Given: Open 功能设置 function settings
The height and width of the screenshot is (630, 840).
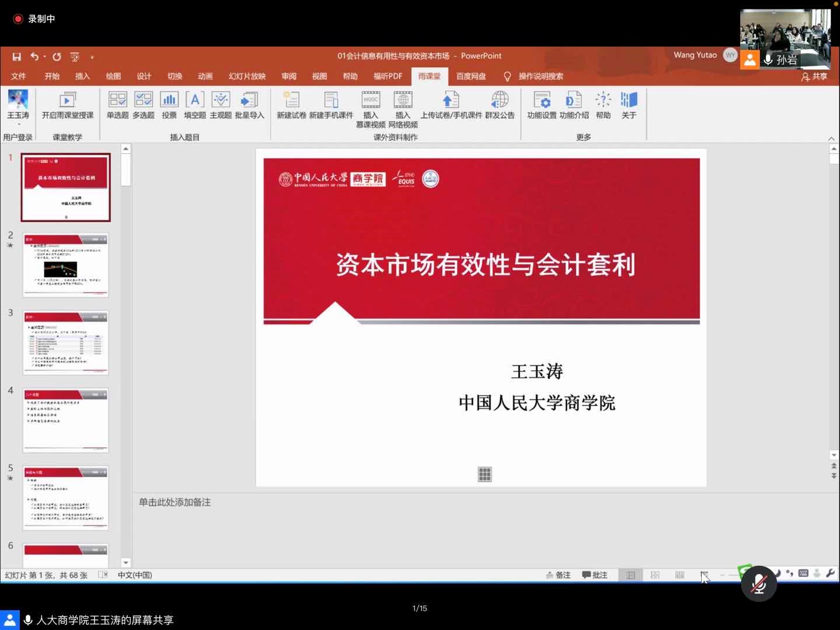Looking at the screenshot, I should tap(542, 105).
